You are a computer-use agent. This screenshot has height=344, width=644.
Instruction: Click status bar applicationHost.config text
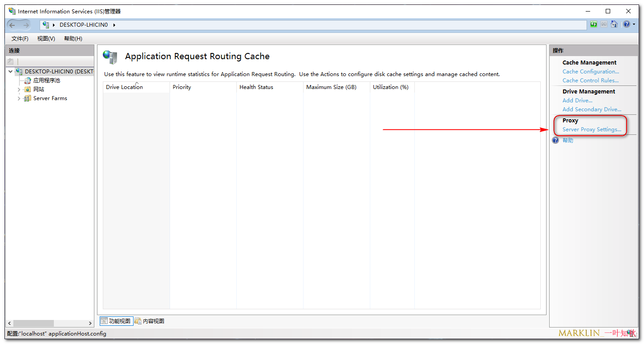[x=77, y=333]
